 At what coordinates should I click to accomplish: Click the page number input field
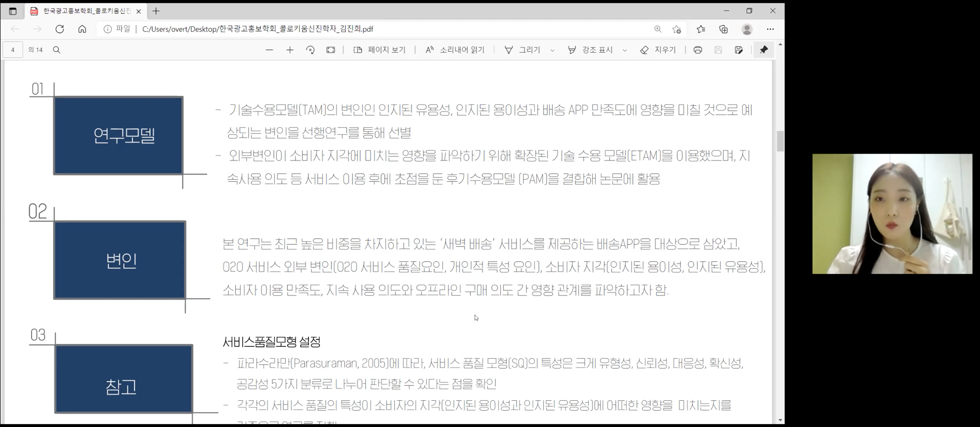pos(13,50)
